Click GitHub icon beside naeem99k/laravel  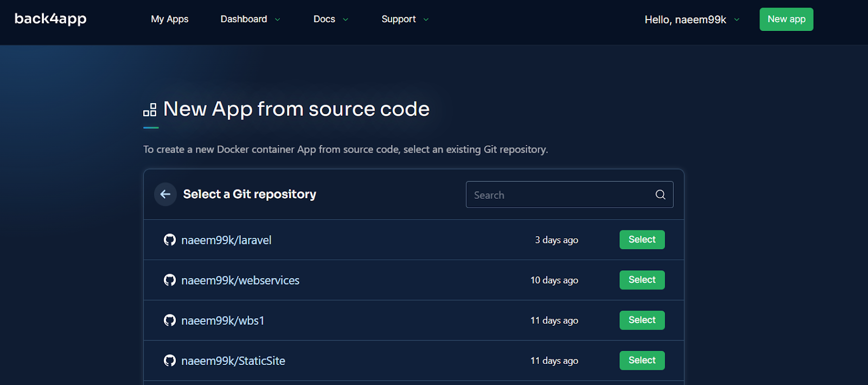coord(170,239)
